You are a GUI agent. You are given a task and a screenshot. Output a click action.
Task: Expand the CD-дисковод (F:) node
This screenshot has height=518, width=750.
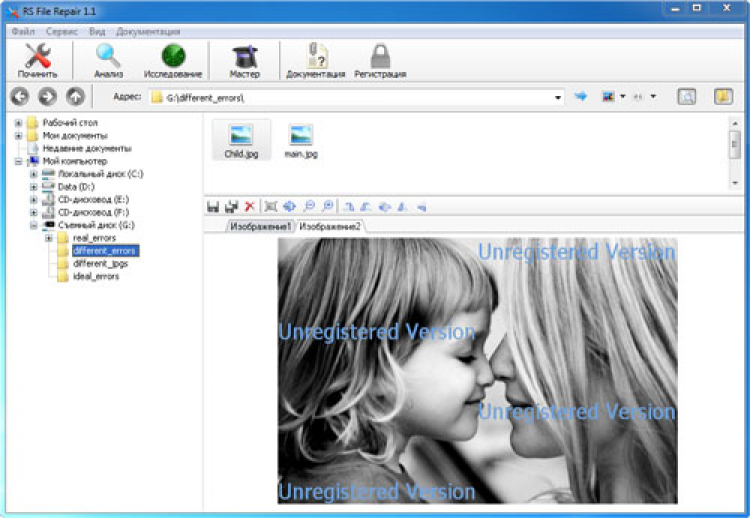tap(33, 212)
